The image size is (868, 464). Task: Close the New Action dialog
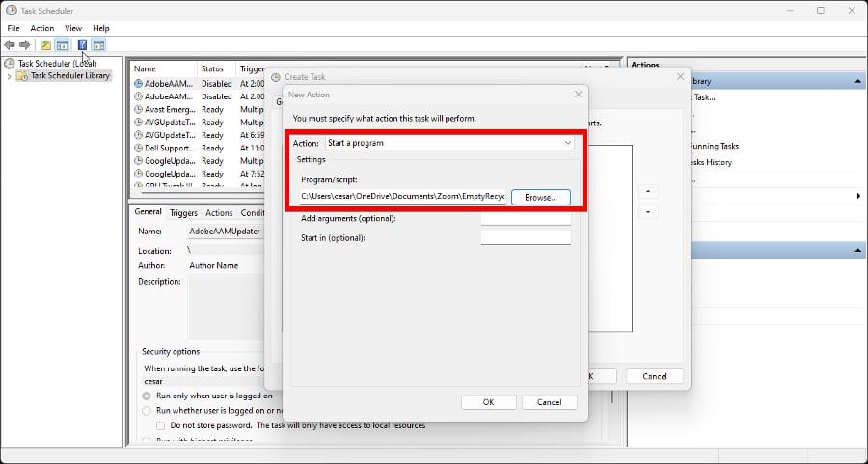(x=578, y=95)
